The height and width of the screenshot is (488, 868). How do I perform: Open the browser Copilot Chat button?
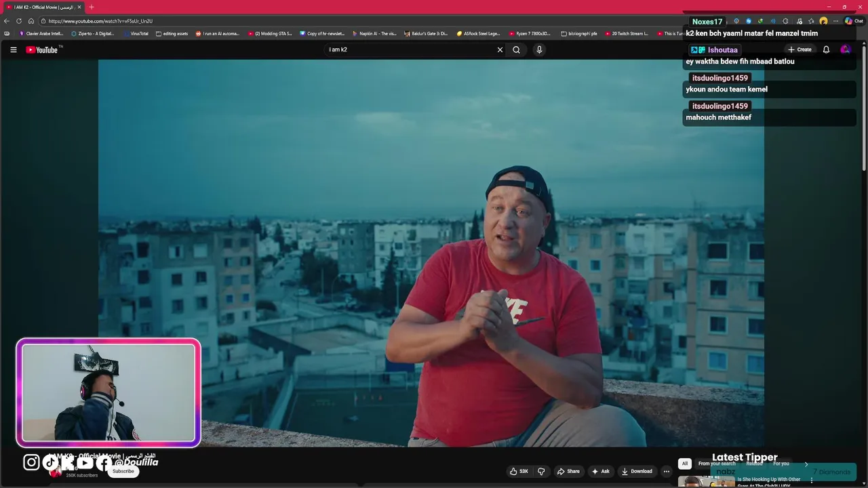pos(854,21)
